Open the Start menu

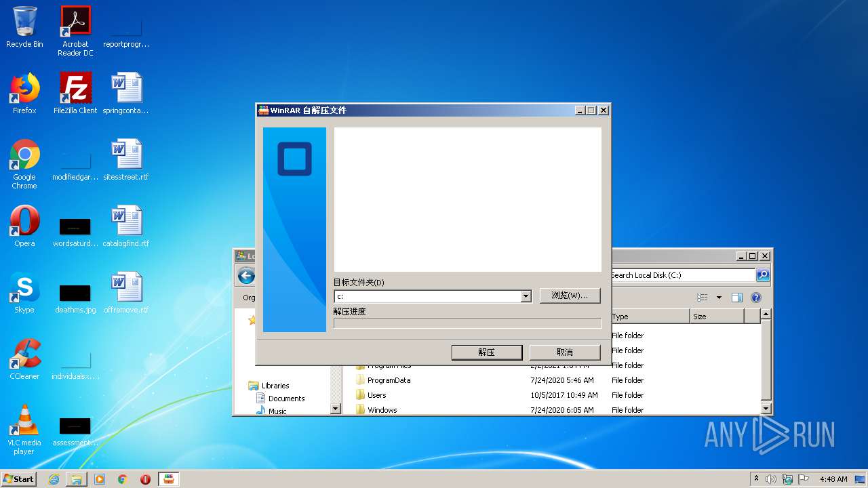(x=19, y=479)
